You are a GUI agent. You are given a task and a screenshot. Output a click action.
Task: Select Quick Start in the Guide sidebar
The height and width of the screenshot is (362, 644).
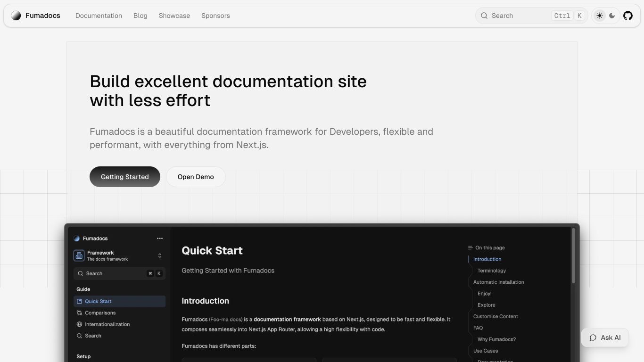tap(120, 301)
